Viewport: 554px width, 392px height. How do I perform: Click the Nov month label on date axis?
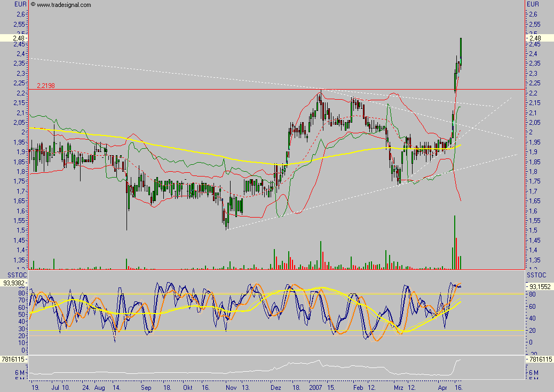tap(231, 388)
